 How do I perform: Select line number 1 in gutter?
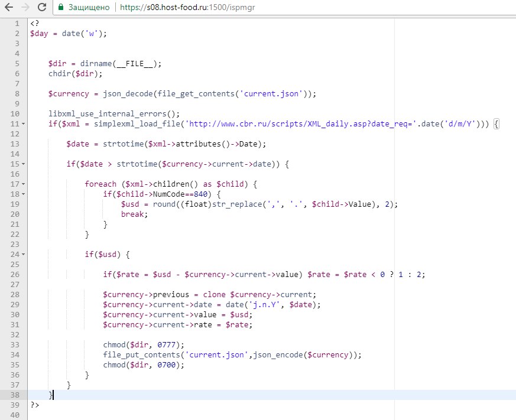(x=17, y=24)
